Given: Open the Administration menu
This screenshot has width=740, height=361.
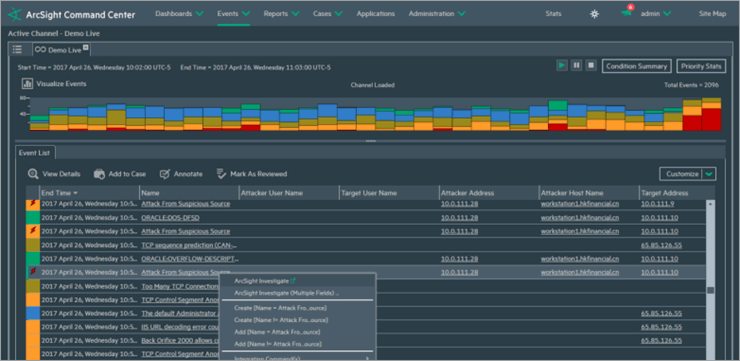Looking at the screenshot, I should [x=437, y=14].
